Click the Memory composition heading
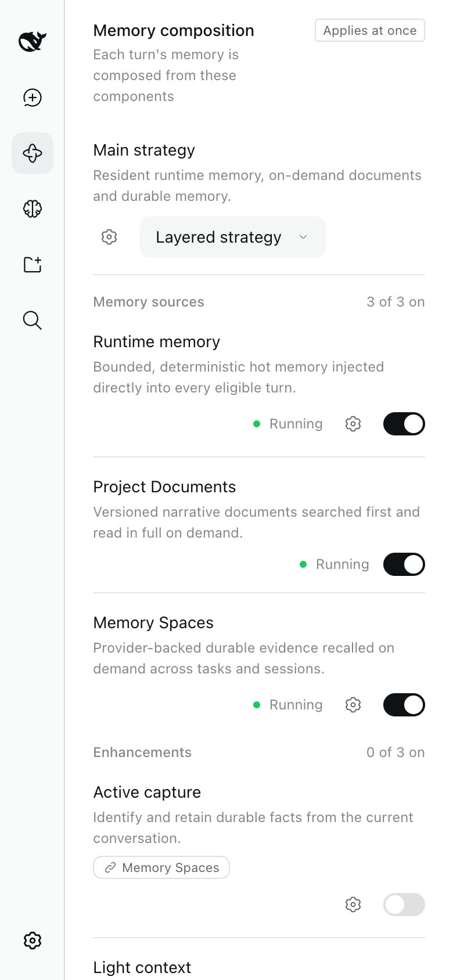 coord(174,30)
